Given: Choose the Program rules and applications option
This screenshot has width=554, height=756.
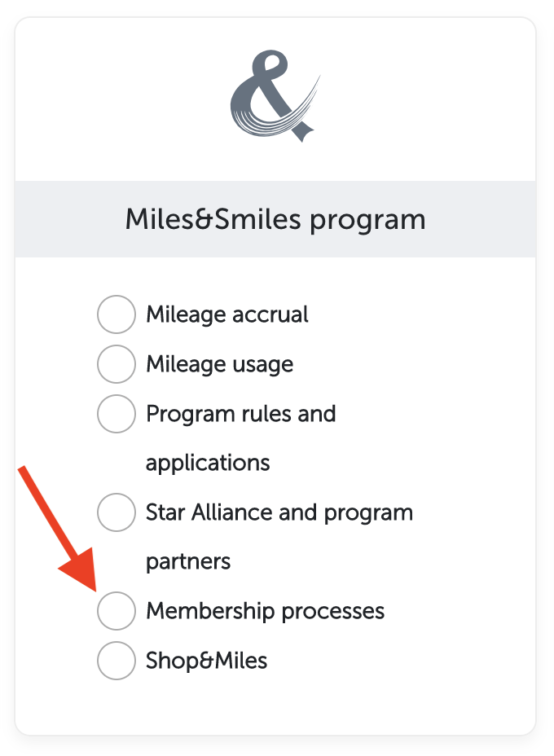Looking at the screenshot, I should pos(117,414).
